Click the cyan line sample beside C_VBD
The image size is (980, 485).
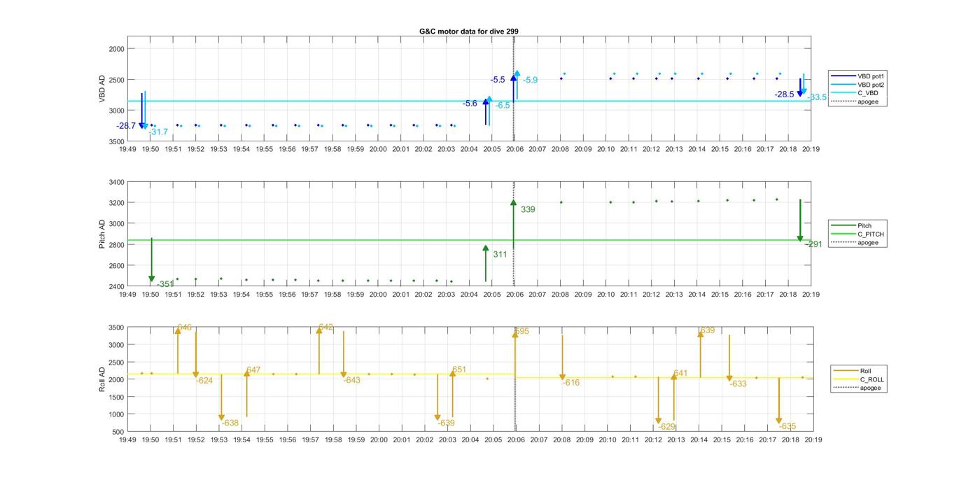point(843,93)
